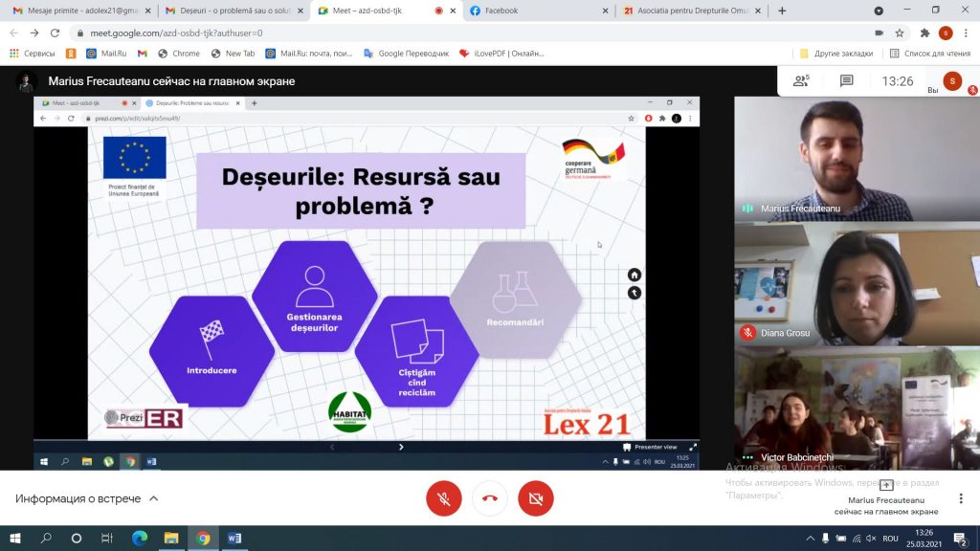This screenshot has height=551, width=980.
Task: Open the Chrome three-dot menu
Action: point(966,33)
